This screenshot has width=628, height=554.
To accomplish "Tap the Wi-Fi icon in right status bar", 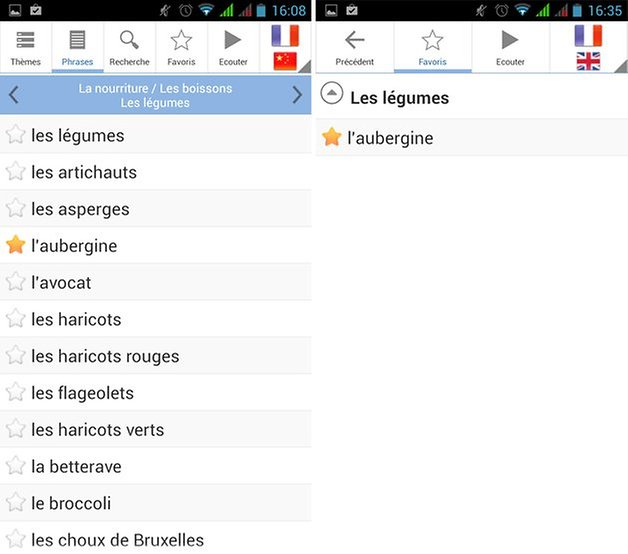I will coord(522,10).
